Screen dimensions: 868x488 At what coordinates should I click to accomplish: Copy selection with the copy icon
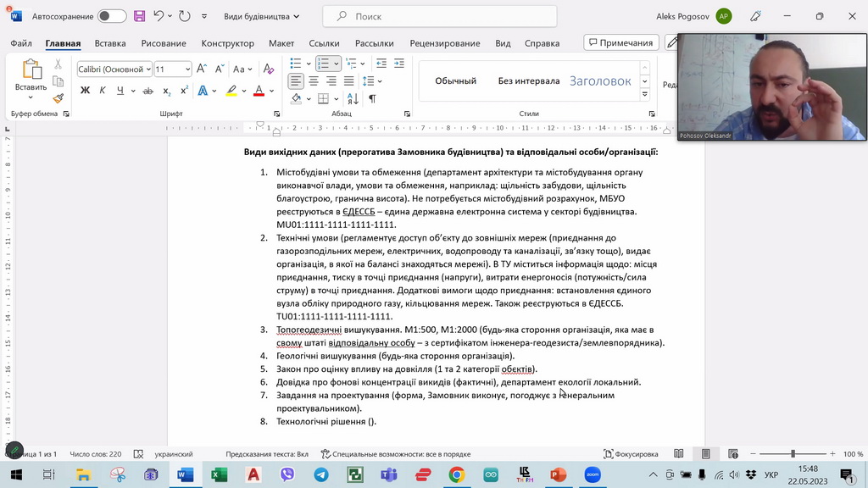pyautogui.click(x=58, y=81)
